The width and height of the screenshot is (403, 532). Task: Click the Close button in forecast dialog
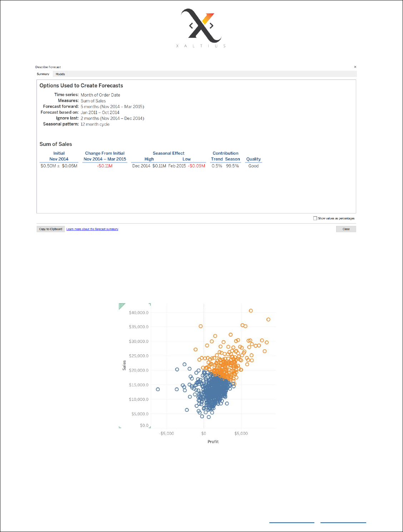(346, 229)
